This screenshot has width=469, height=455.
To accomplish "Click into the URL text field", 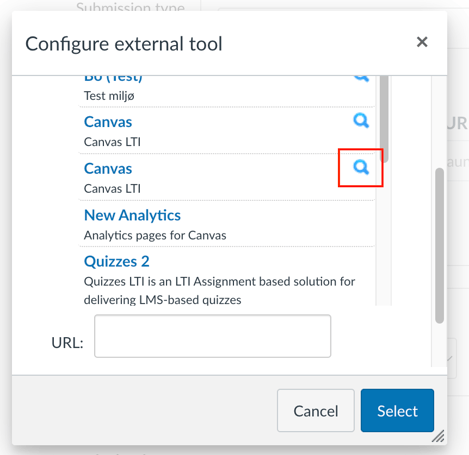I will coord(213,336).
